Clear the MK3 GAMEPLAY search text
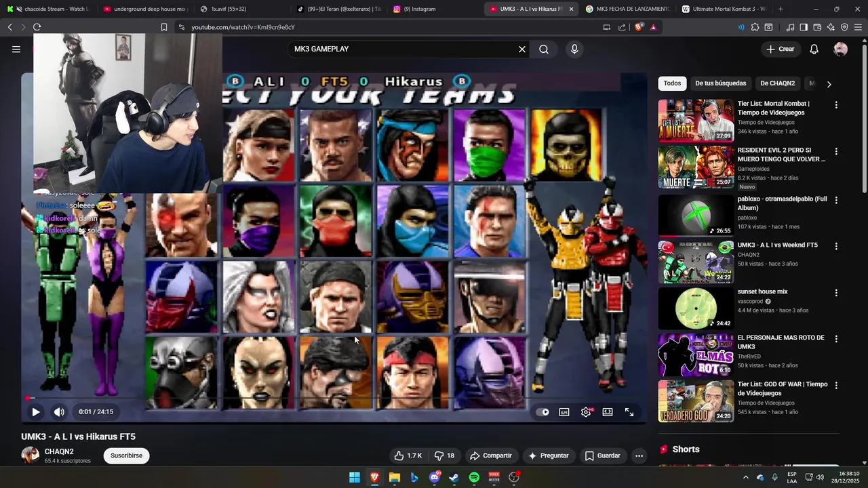Image resolution: width=868 pixels, height=488 pixels. tap(522, 49)
